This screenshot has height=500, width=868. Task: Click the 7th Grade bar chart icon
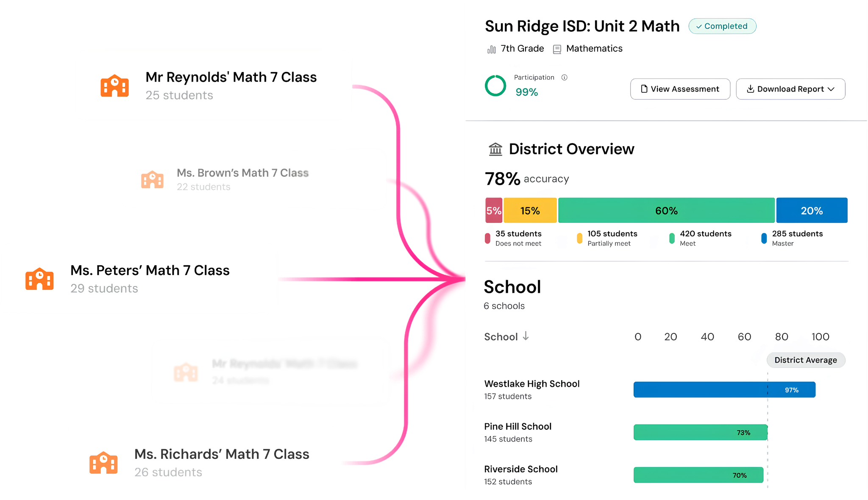coord(492,49)
